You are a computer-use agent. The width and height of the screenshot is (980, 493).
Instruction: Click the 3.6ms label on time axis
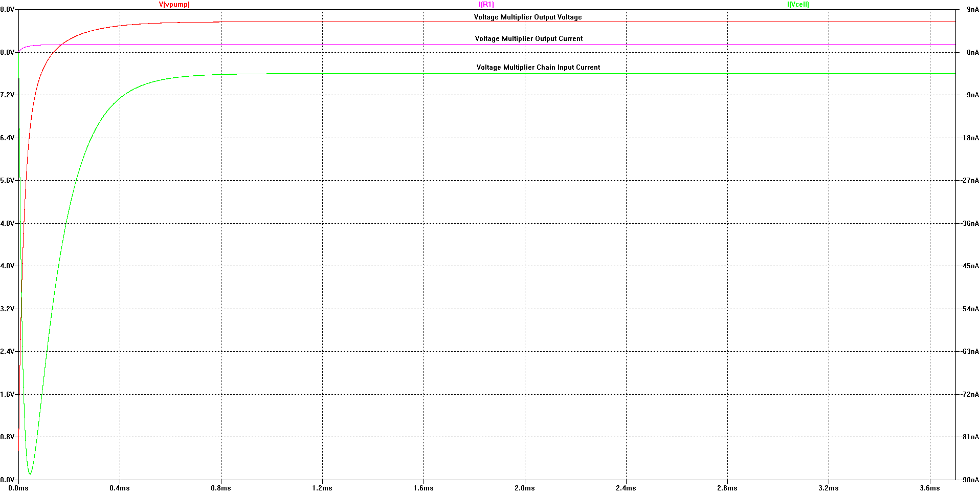[x=929, y=488]
